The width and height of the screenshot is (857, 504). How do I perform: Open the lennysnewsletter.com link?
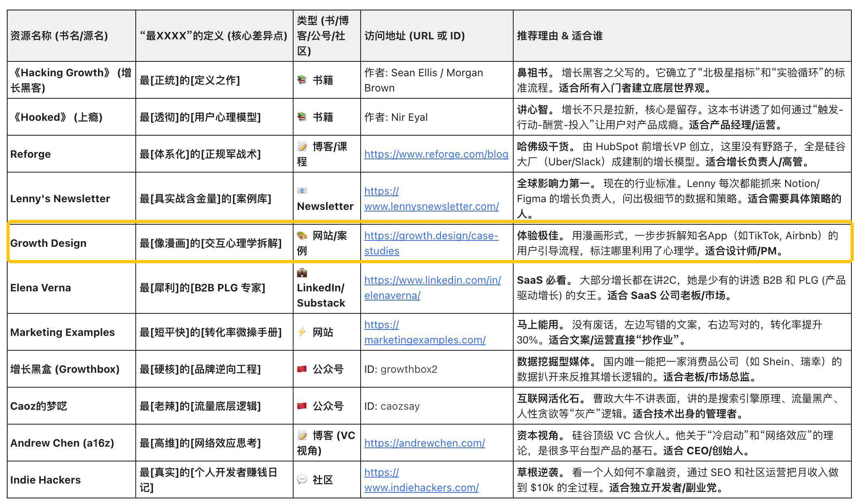coord(431,206)
